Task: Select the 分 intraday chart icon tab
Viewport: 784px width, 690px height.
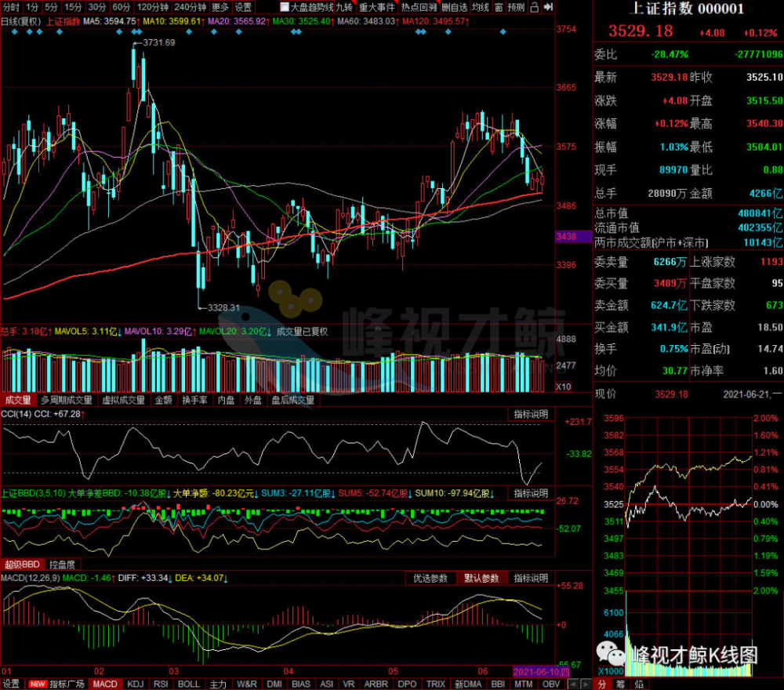Action: [x=602, y=684]
